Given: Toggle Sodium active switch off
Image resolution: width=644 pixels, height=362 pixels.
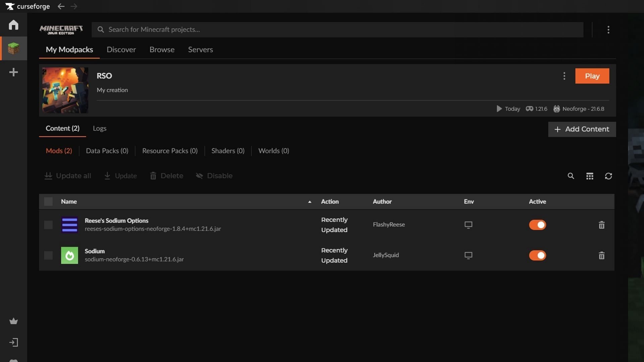Looking at the screenshot, I should coord(537,255).
